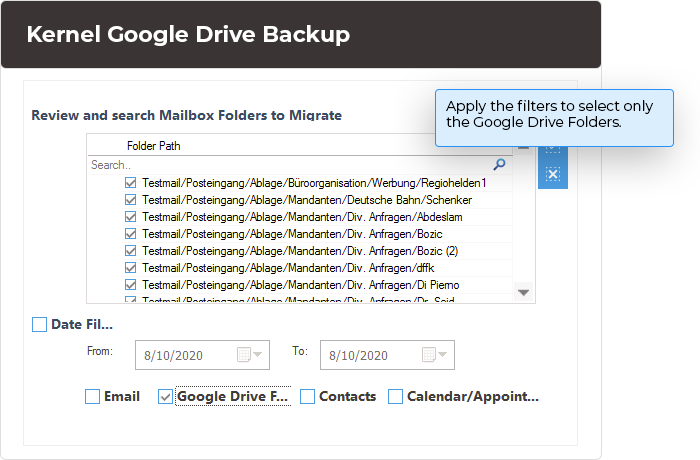This screenshot has width=700, height=460.
Task: Uncheck the Deutsche Bahn/Schenker folder checkbox
Action: click(x=130, y=200)
